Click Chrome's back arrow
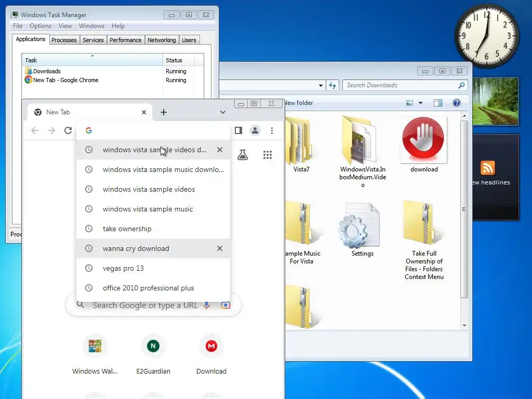The height and width of the screenshot is (399, 532). point(35,130)
